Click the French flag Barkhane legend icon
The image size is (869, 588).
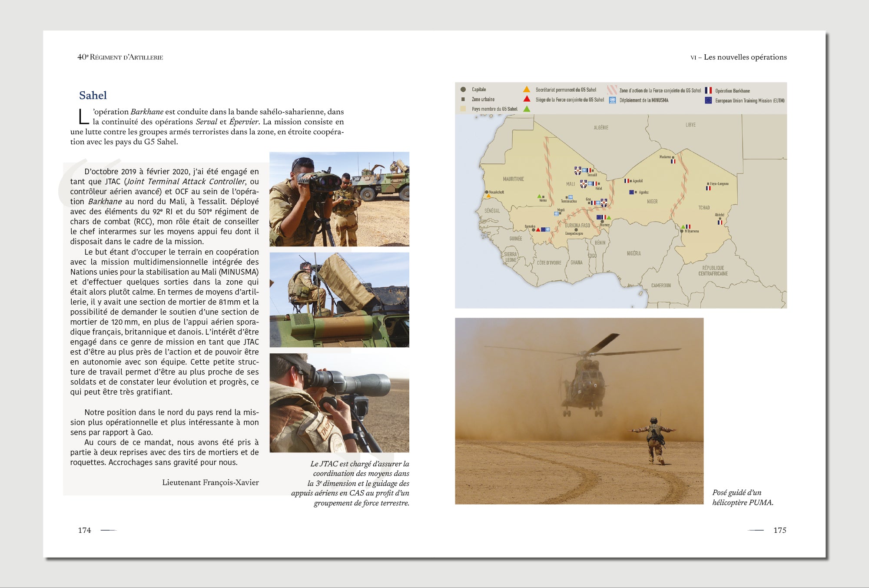[x=708, y=90]
